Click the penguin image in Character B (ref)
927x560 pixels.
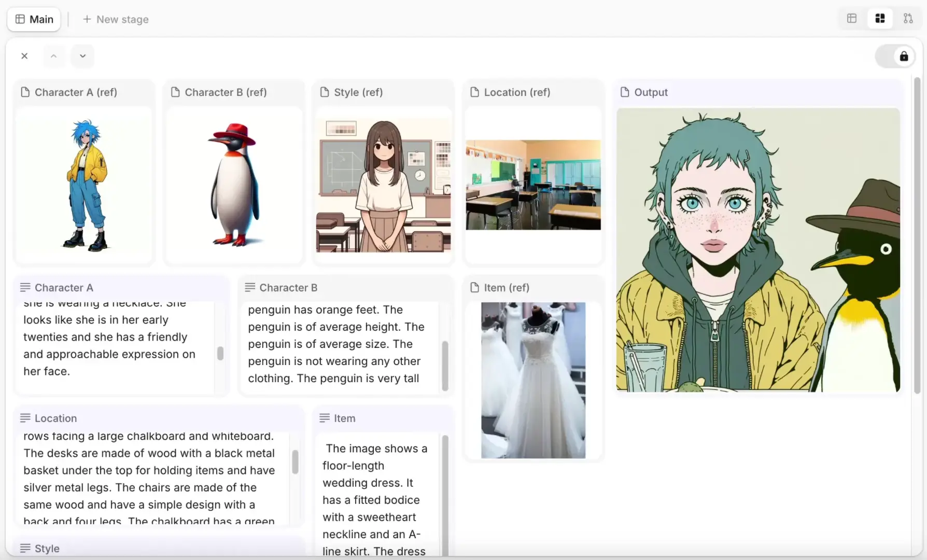[x=233, y=184]
